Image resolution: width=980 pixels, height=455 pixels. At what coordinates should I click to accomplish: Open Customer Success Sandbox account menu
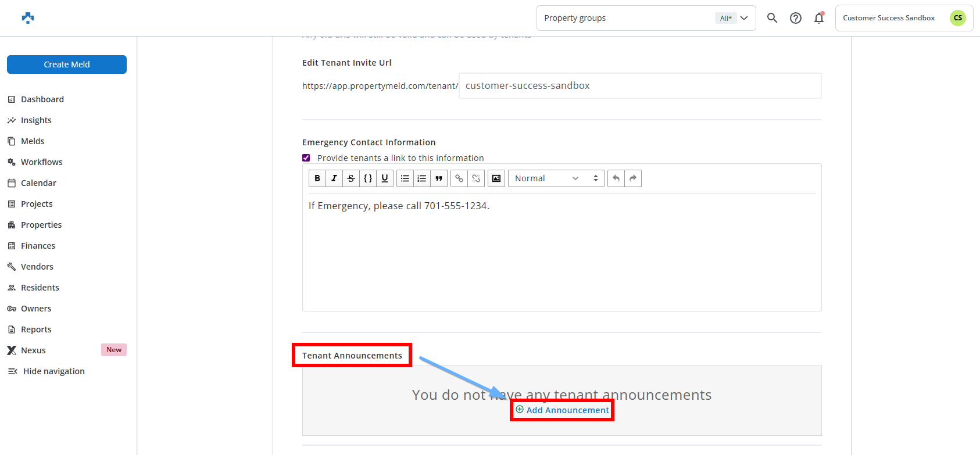(x=903, y=18)
